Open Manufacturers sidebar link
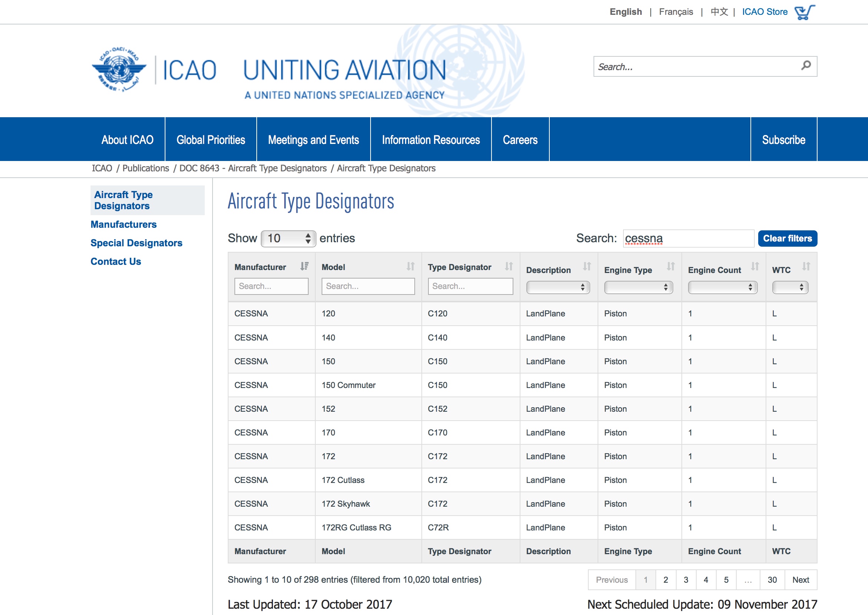Screen dimensions: 868x615 point(124,224)
